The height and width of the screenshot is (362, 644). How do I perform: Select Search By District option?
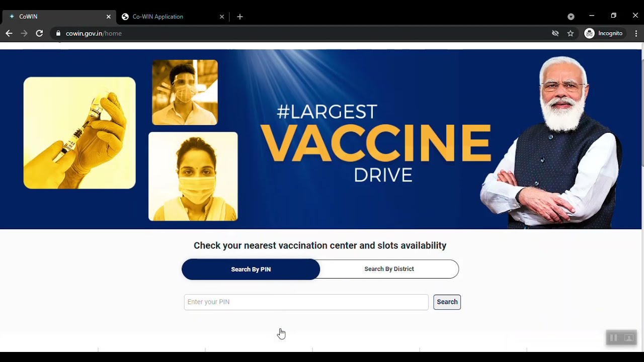coord(389,269)
